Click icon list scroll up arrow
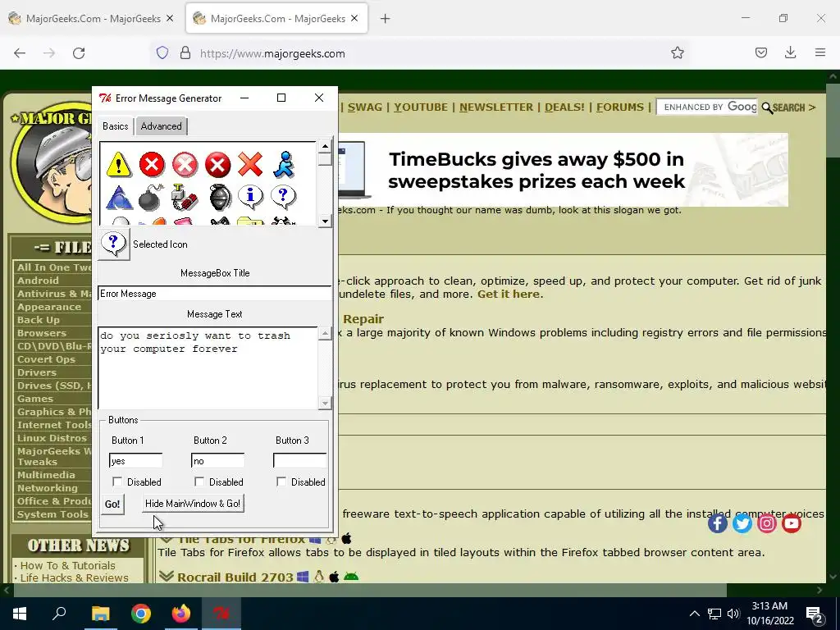 click(x=325, y=146)
